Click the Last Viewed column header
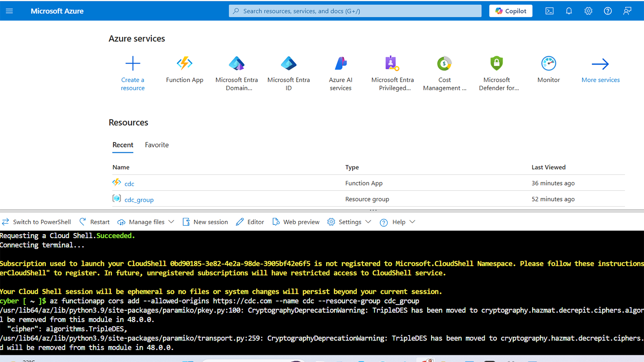This screenshot has height=362, width=644. 548,167
